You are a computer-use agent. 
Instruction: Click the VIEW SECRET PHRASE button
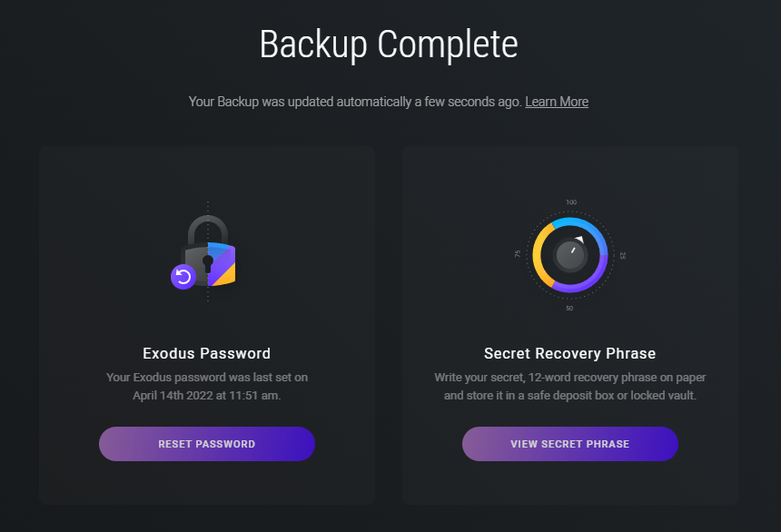(569, 444)
